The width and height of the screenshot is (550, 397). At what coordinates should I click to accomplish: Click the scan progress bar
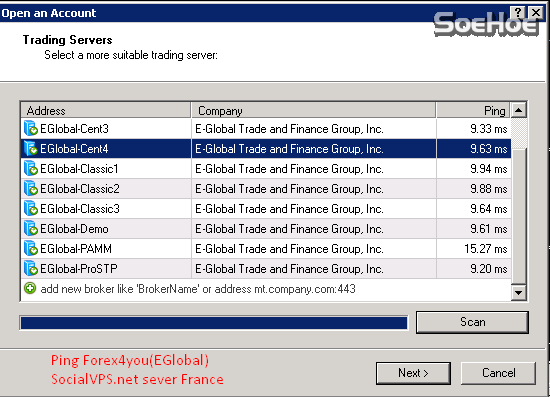214,323
